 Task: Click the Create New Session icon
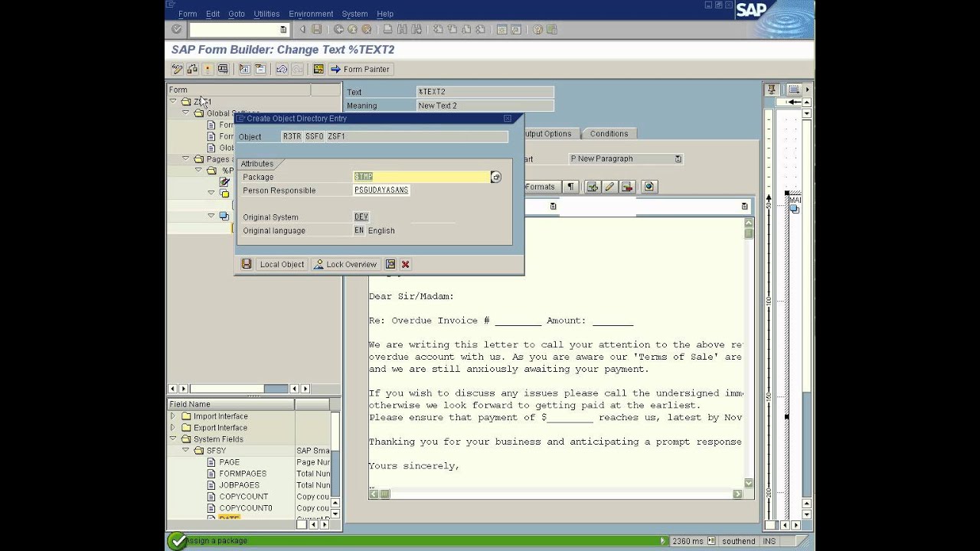[x=501, y=29]
